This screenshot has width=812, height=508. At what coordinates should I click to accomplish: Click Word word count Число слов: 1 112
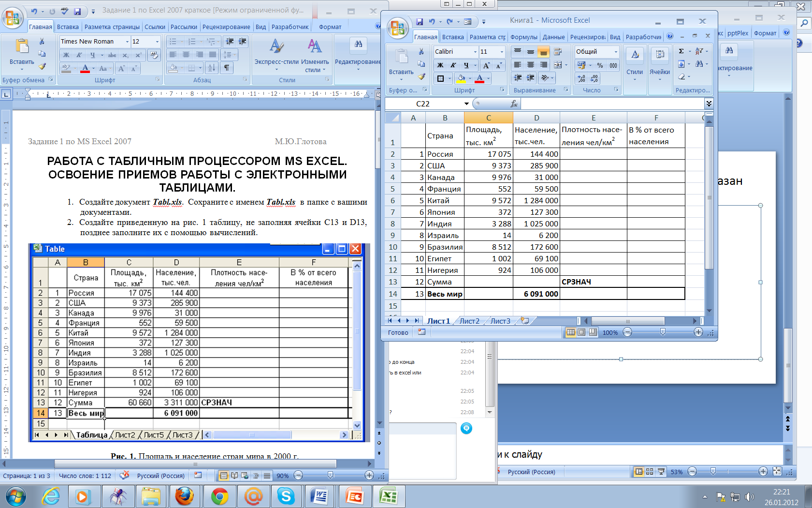85,476
